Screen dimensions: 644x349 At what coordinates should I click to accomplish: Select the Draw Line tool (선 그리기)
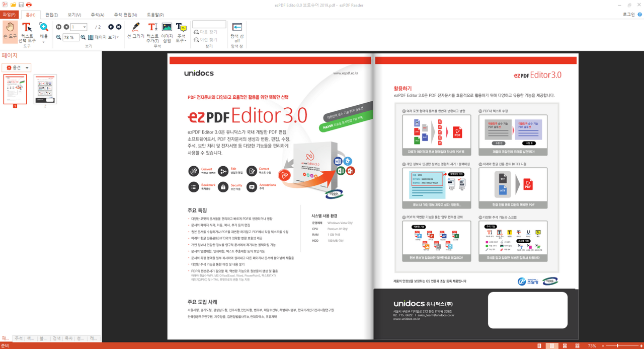(136, 31)
